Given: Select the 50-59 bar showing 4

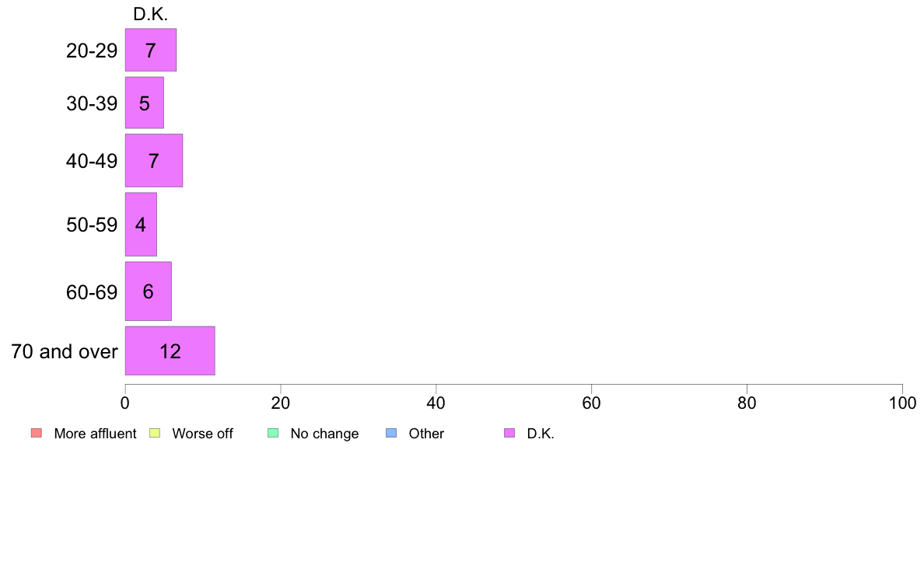Looking at the screenshot, I should [x=141, y=225].
